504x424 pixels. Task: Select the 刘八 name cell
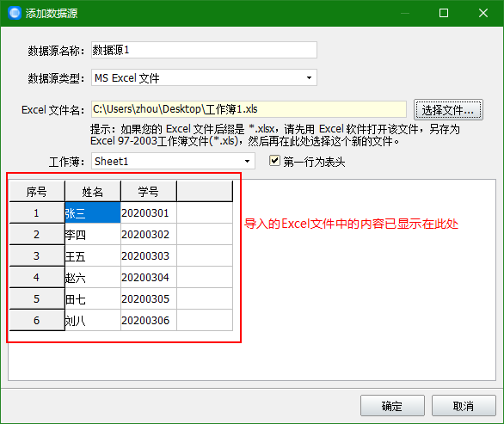[93, 320]
